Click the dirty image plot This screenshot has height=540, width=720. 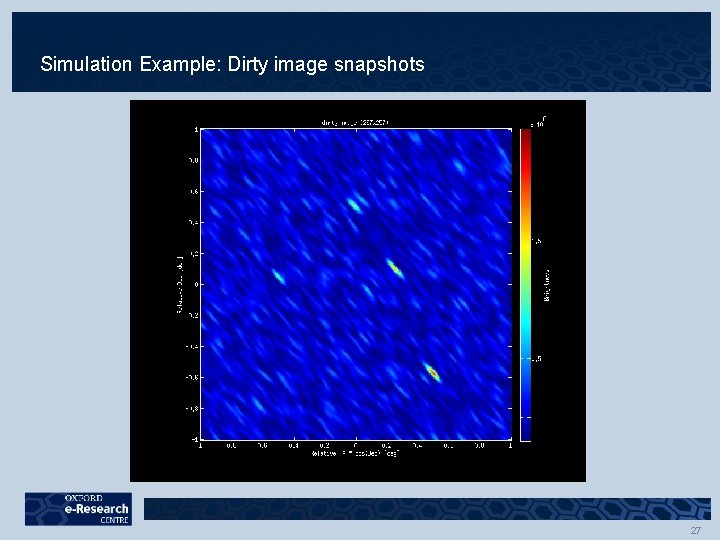(356, 284)
